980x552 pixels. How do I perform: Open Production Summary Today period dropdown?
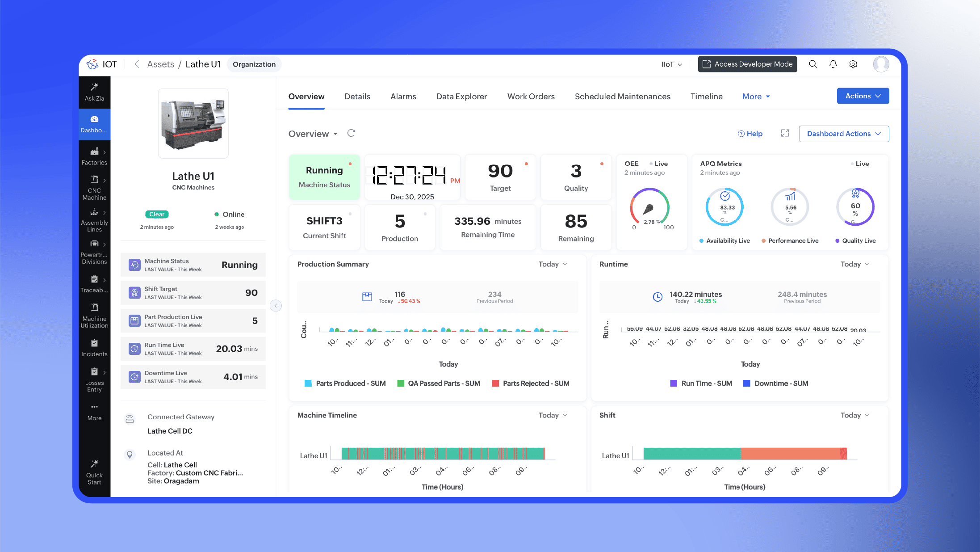pyautogui.click(x=553, y=264)
